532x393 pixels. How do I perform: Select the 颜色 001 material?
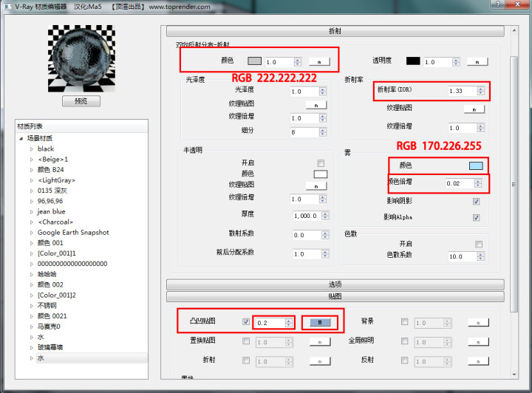pos(50,243)
